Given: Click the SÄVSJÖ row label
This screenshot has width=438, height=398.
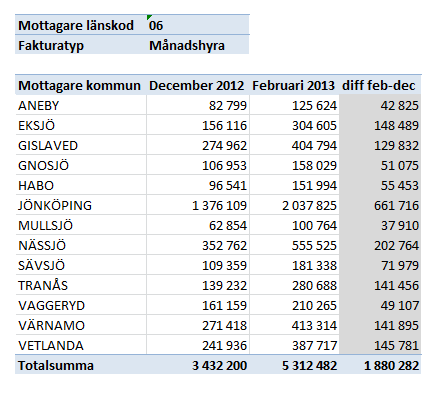Looking at the screenshot, I should 41,265.
